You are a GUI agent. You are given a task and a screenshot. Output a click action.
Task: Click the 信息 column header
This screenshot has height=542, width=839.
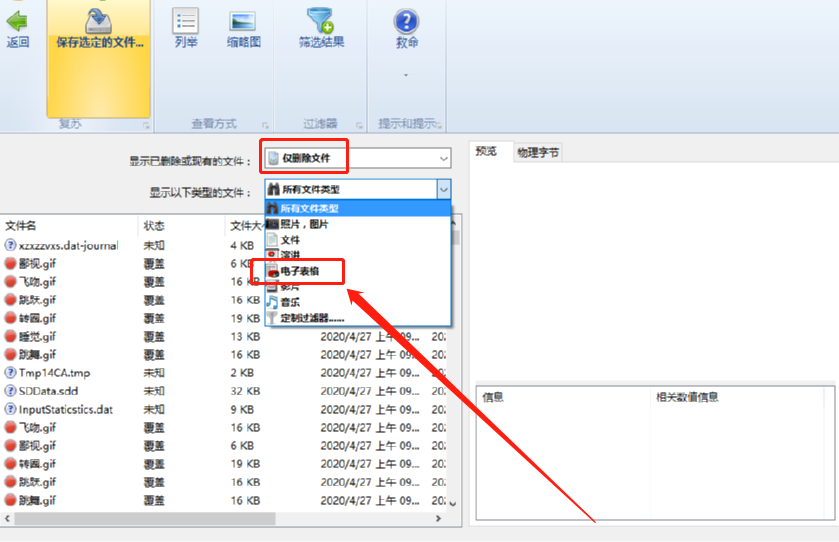(563, 397)
